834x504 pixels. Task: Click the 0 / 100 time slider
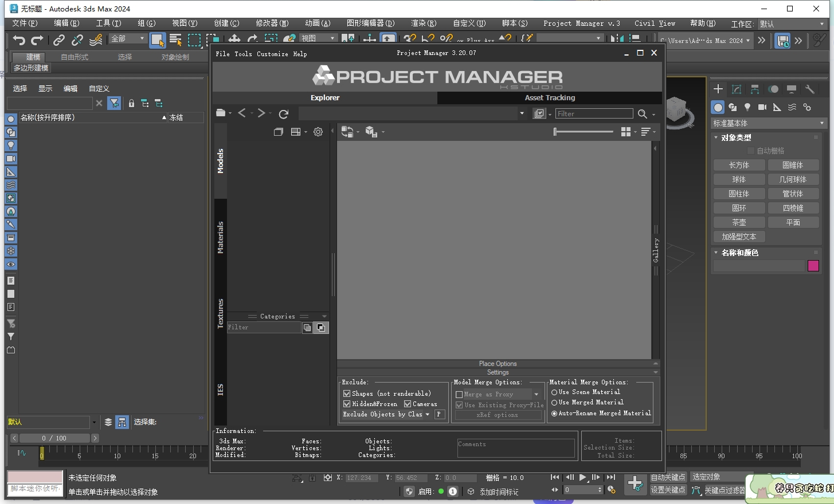click(54, 438)
